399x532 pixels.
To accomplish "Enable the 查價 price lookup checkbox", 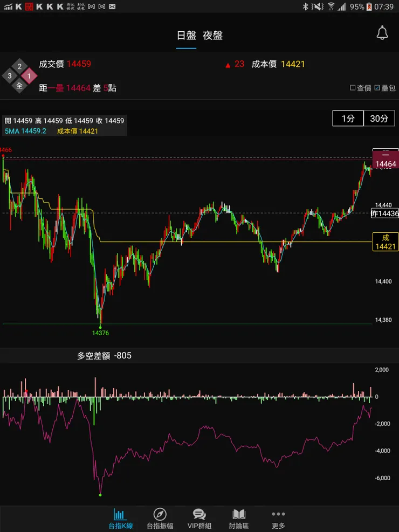I will (361, 88).
